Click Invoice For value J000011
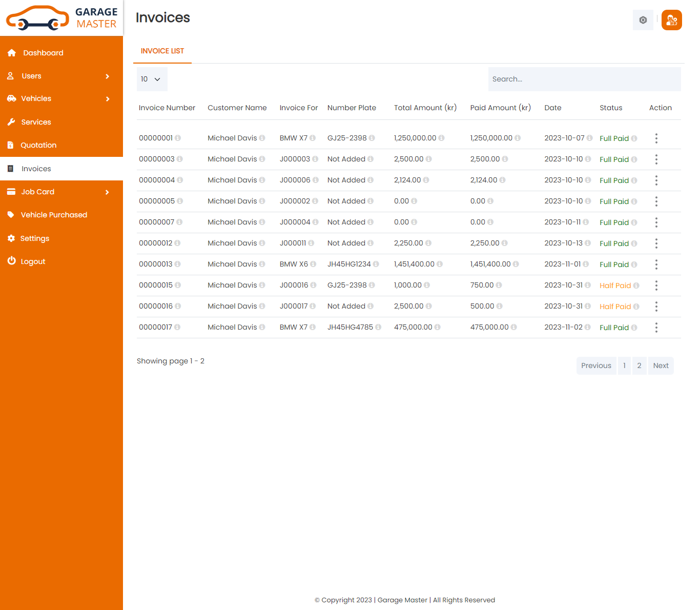Screen dimensions: 700x610 click(293, 243)
